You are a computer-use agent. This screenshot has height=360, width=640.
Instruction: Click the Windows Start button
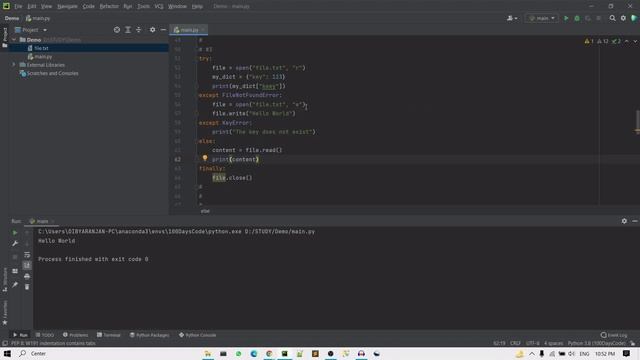[x=7, y=353]
